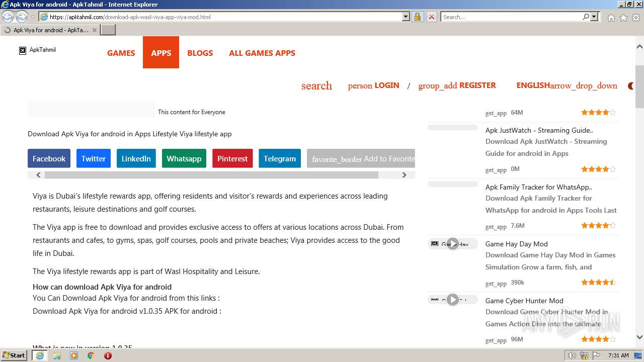644x362 pixels.
Task: Share on Facebook button
Action: (x=49, y=158)
